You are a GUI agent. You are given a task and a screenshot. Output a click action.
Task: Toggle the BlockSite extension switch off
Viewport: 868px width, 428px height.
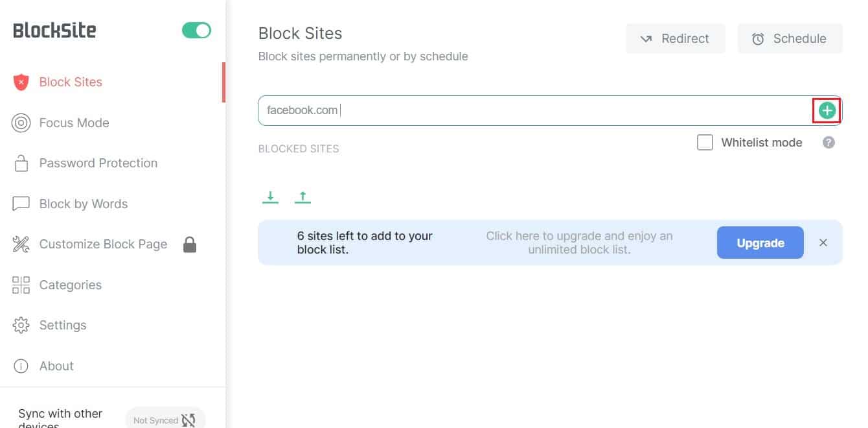point(196,30)
